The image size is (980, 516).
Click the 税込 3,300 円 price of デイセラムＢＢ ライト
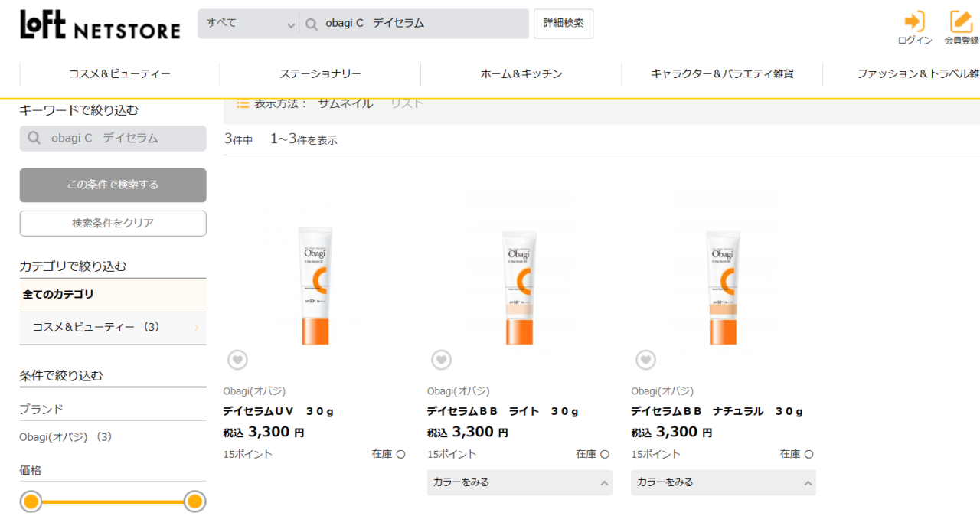point(468,432)
